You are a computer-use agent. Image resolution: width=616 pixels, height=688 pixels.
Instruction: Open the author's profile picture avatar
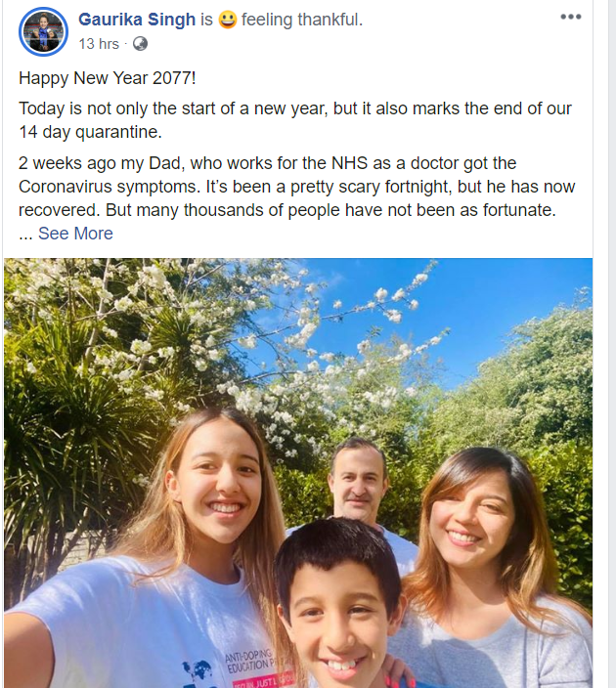click(44, 31)
